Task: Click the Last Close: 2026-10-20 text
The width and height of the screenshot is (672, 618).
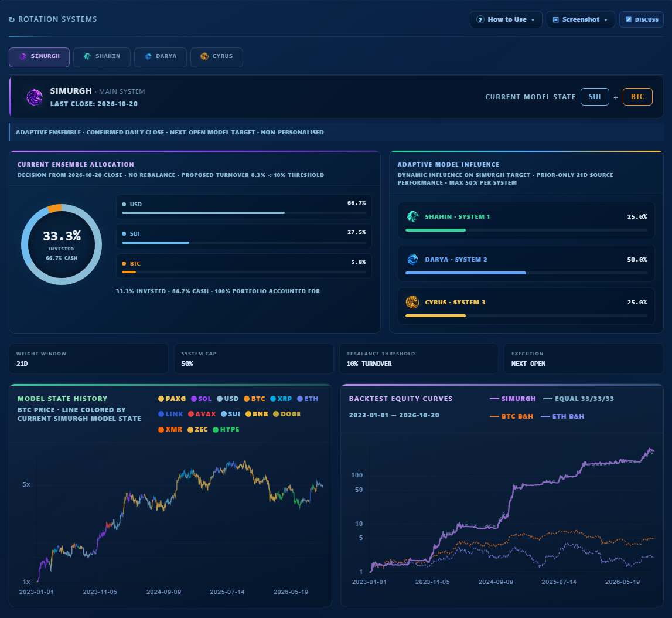Action: tap(94, 104)
